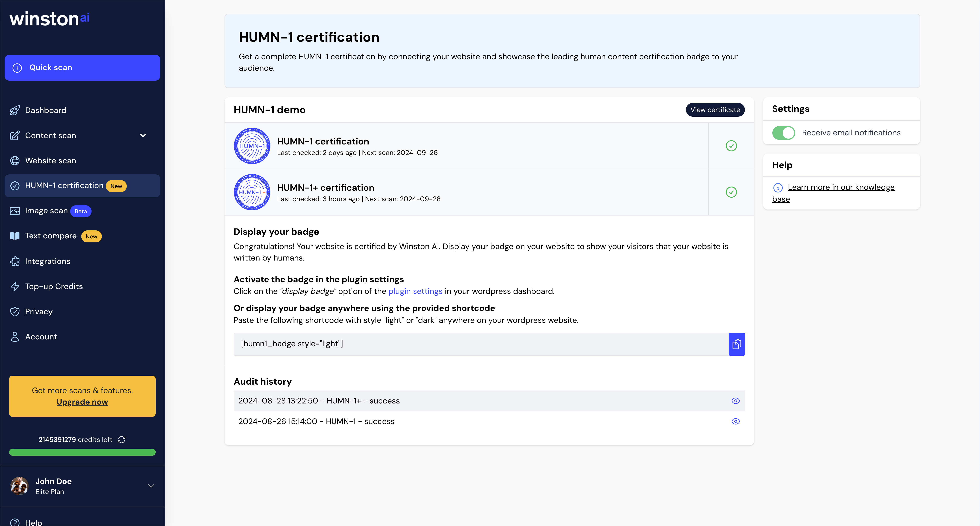Click the HUMN-1 fingerprint badge logo

point(252,146)
